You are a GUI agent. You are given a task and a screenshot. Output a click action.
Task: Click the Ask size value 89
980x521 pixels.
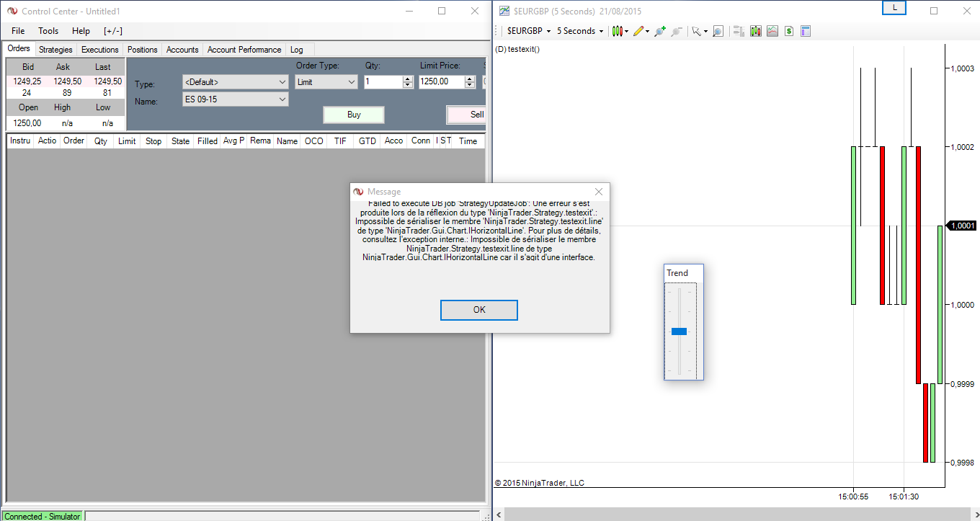[67, 93]
